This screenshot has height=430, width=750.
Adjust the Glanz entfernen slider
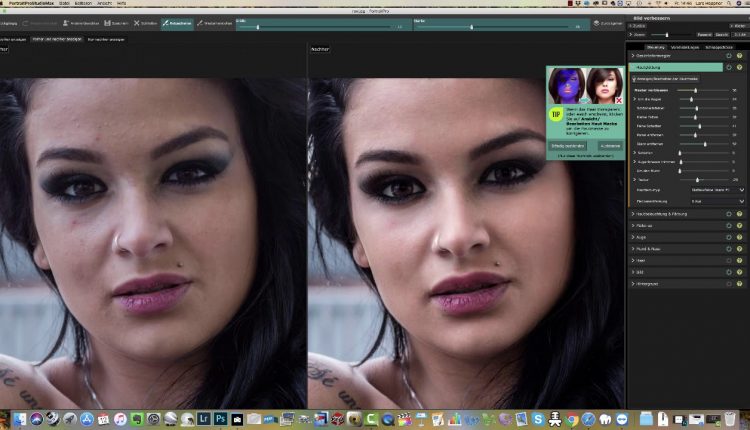(705, 144)
